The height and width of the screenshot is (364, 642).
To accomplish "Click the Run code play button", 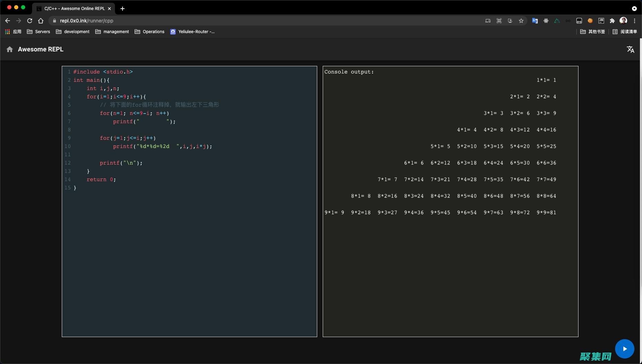I will (625, 348).
